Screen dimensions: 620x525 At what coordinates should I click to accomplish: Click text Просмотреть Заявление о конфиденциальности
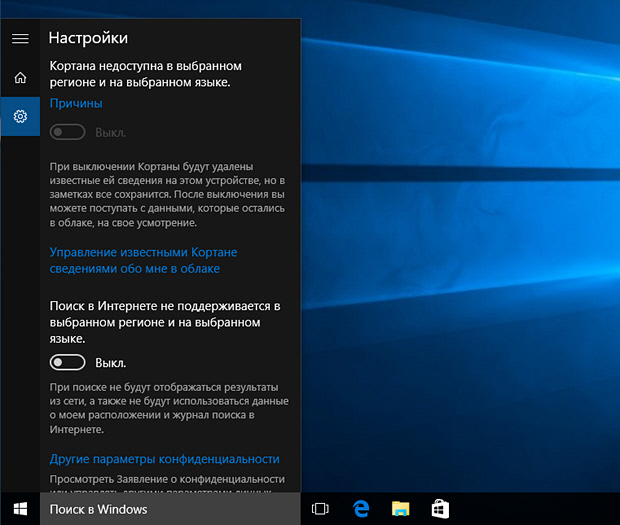(x=167, y=479)
